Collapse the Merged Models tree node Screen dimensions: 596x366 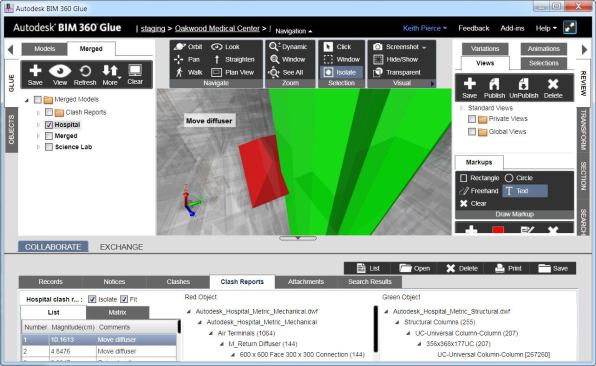[27, 100]
